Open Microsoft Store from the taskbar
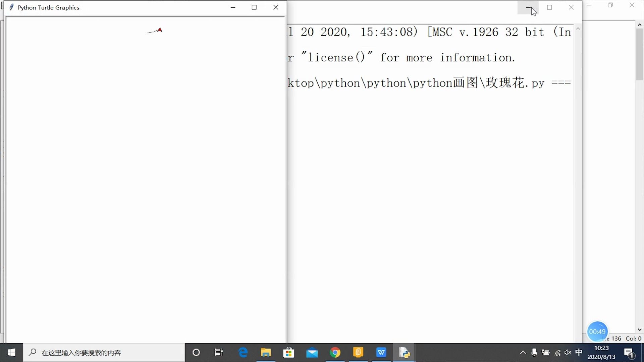The width and height of the screenshot is (644, 362). (289, 353)
